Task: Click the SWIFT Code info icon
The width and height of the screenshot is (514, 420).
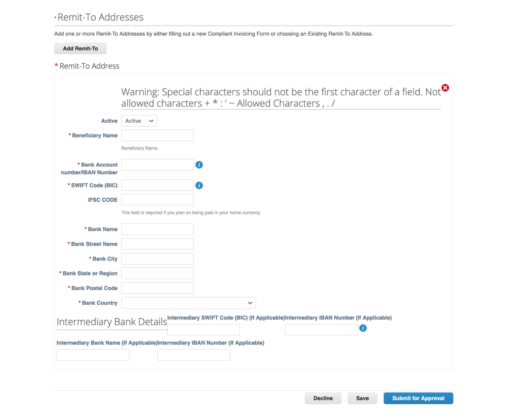Action: click(x=199, y=185)
